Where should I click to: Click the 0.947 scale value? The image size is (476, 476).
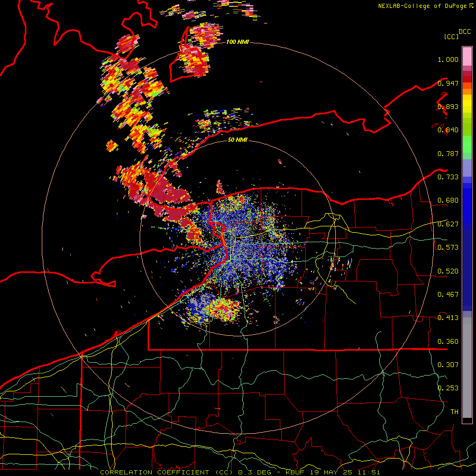coord(448,83)
